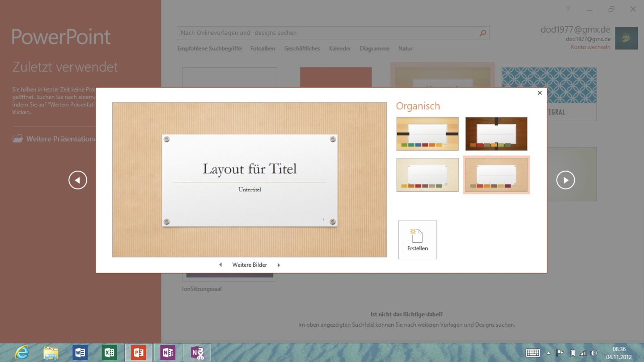
Task: Click Konto wechseln link
Action: click(590, 47)
